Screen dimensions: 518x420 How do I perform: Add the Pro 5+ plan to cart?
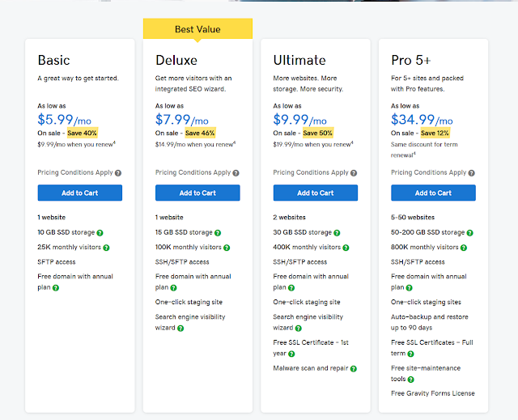(x=433, y=193)
